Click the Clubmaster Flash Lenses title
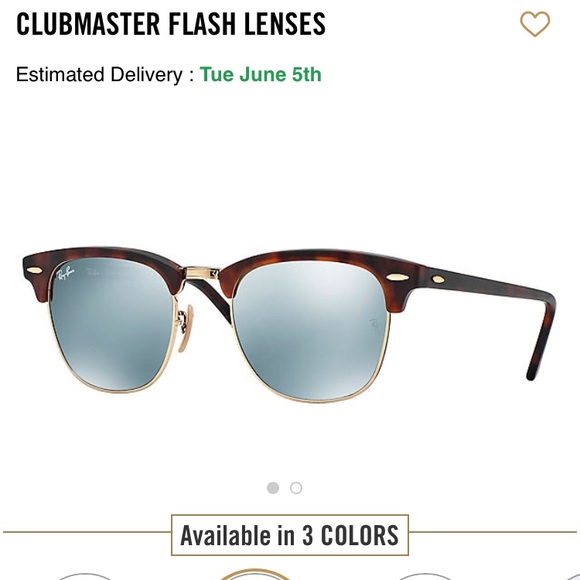Screen dimensions: 580x580 click(x=171, y=24)
